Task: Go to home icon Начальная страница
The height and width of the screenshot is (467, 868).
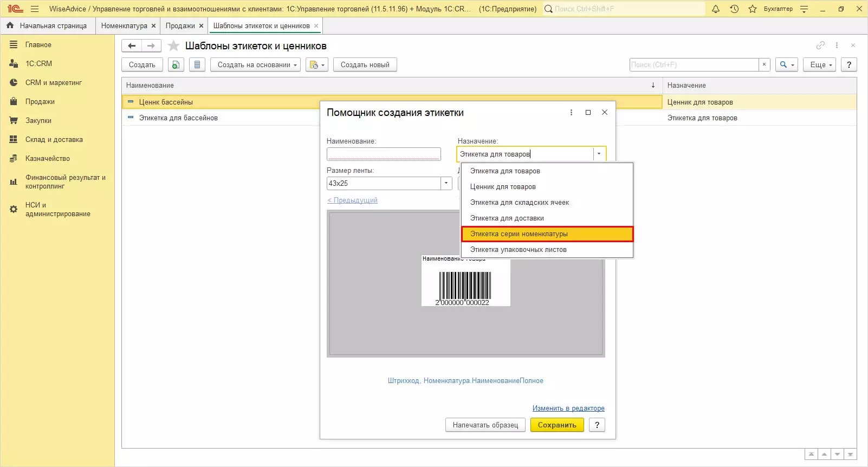Action: (x=10, y=25)
